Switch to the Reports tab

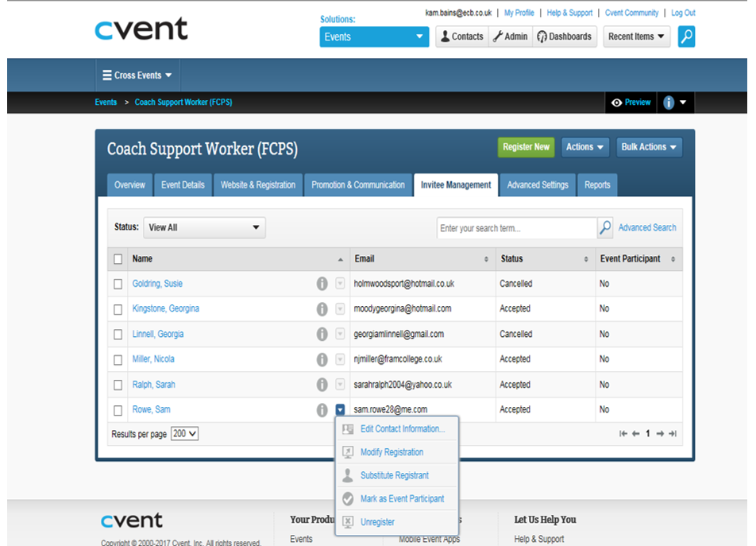coord(597,185)
